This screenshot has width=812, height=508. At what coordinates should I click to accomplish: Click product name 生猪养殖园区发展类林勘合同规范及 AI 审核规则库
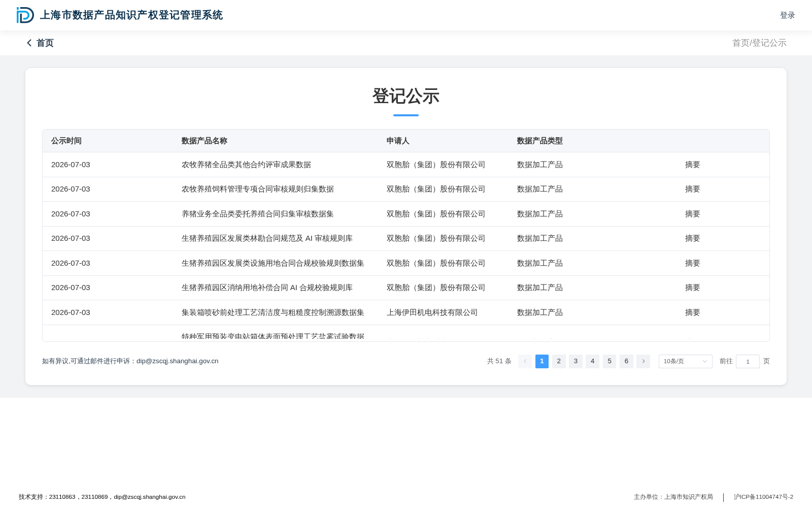tap(267, 238)
